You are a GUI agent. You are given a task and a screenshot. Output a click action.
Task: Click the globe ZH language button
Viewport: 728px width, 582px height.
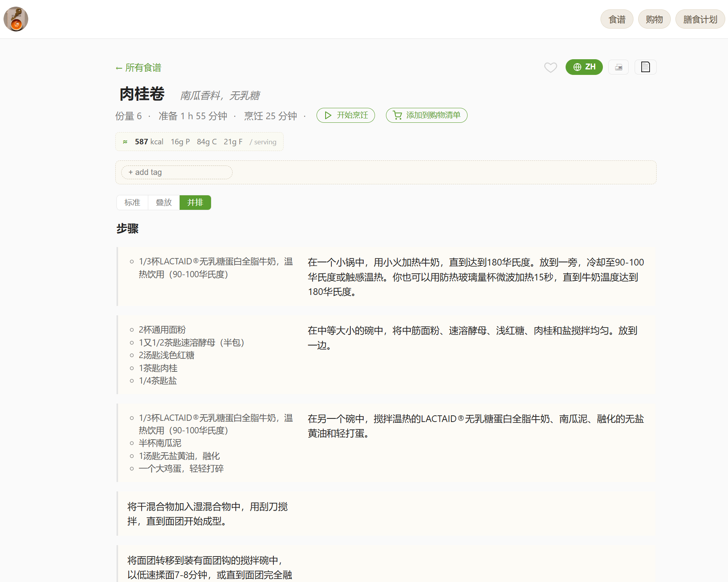pyautogui.click(x=584, y=67)
